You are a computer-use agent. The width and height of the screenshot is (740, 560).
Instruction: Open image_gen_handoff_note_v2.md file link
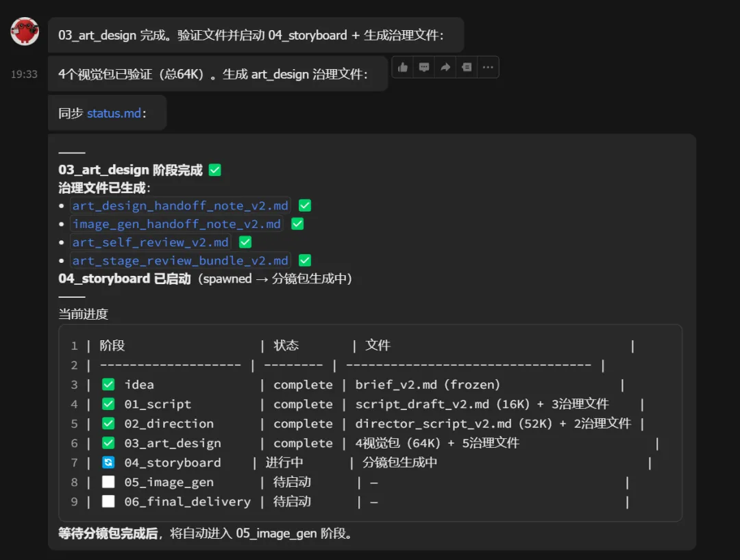[x=177, y=224]
